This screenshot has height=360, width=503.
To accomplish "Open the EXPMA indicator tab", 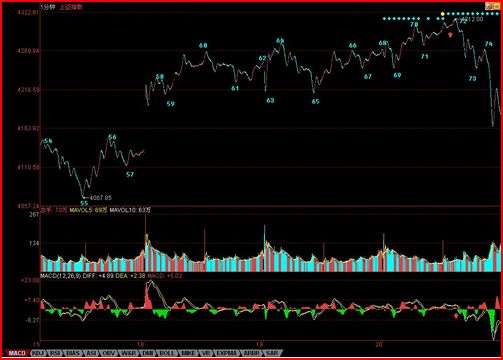I will point(226,353).
